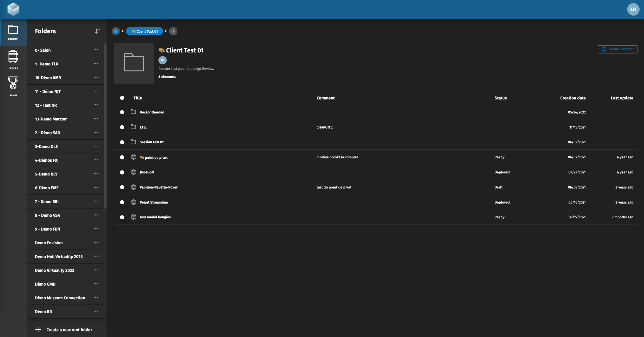Select the Docsontheroad row radio
This screenshot has width=644, height=337.
[122, 112]
